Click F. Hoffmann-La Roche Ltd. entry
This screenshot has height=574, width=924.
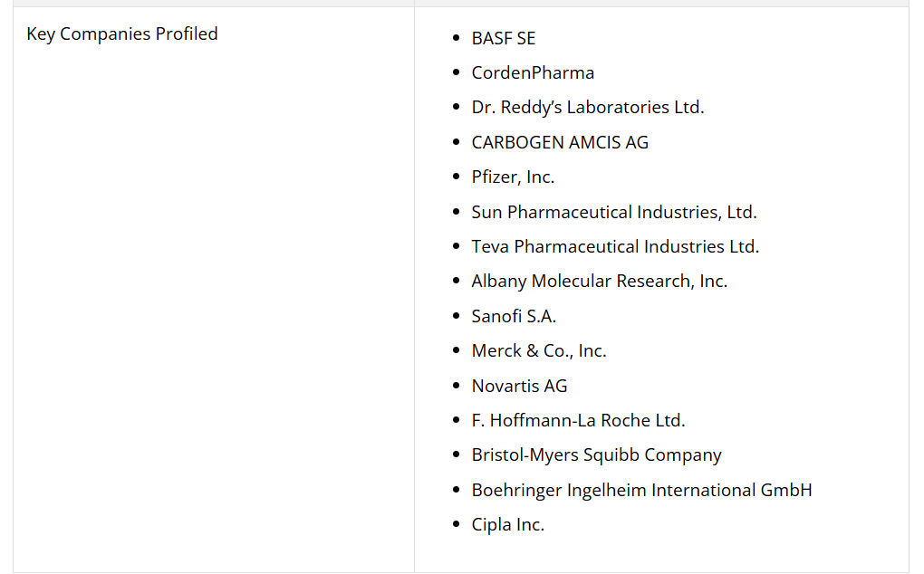click(578, 420)
